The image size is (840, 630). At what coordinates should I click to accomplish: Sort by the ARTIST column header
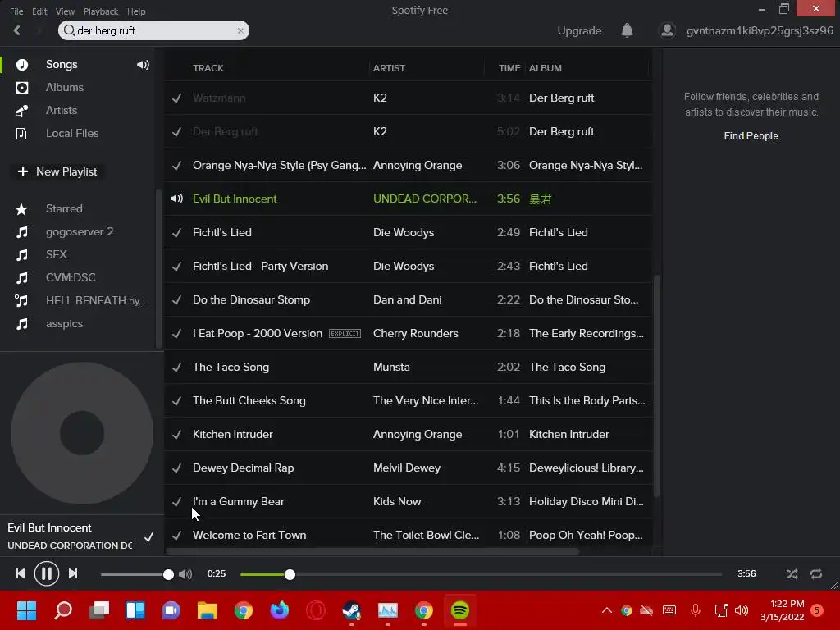(389, 69)
